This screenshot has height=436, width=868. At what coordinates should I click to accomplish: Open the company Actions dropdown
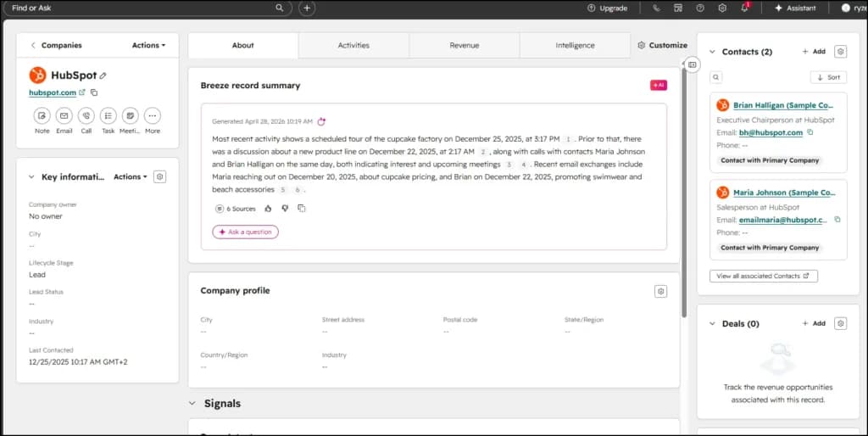click(148, 46)
